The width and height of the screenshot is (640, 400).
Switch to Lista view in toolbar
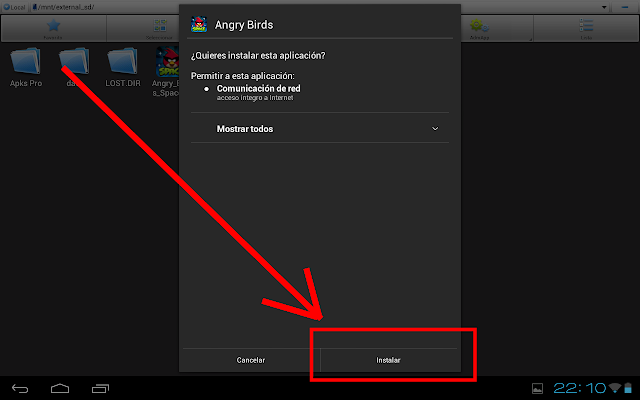[x=586, y=29]
